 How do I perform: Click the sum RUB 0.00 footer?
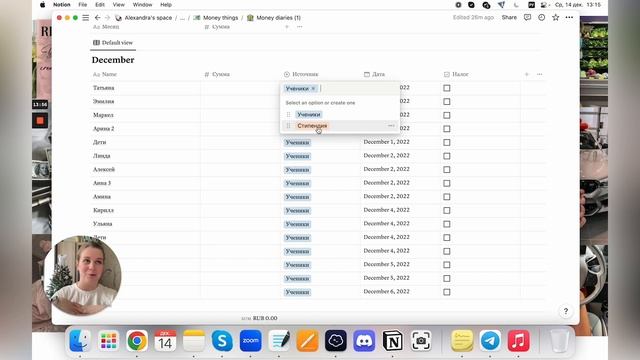[x=260, y=318]
